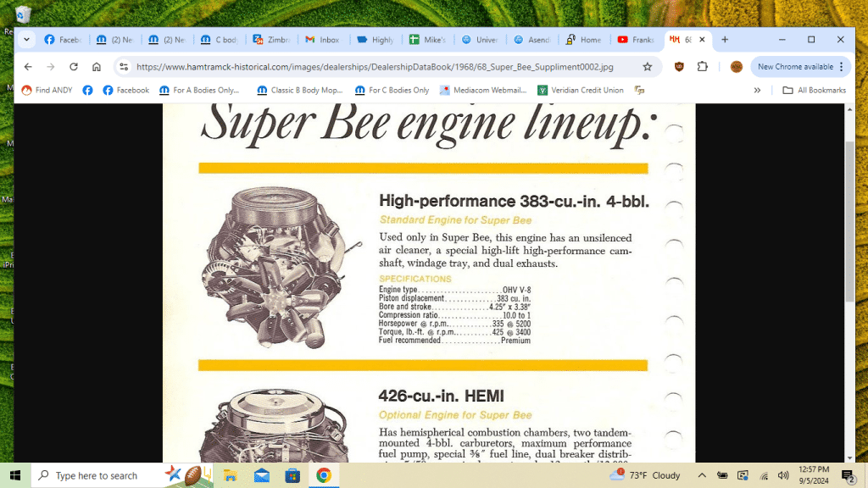Open Microsoft Store from the taskbar
The image size is (868, 488).
(x=292, y=475)
